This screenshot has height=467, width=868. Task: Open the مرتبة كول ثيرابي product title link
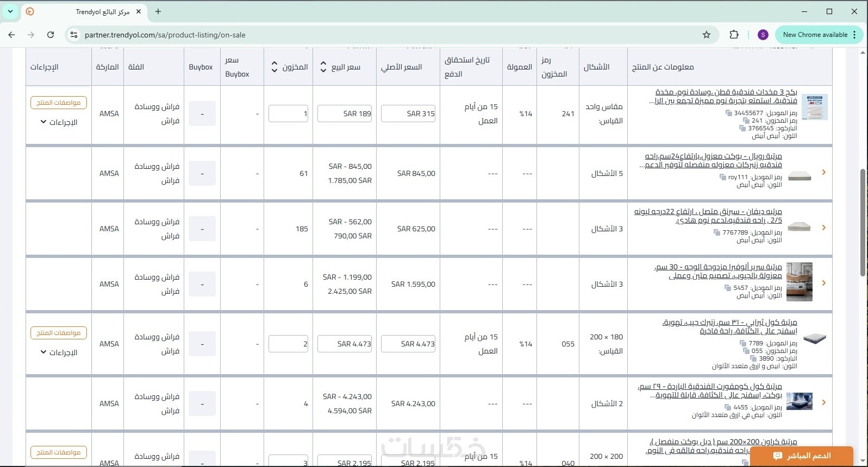tap(730, 326)
